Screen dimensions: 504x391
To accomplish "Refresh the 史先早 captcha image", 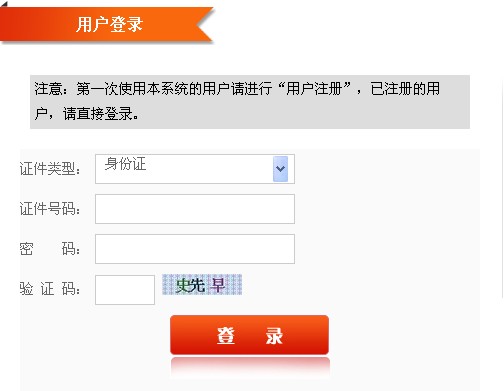I will (x=202, y=285).
